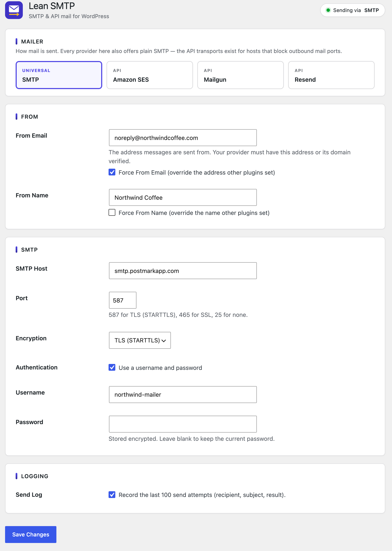Click the SMTP Host input field
This screenshot has height=551, width=392.
183,271
